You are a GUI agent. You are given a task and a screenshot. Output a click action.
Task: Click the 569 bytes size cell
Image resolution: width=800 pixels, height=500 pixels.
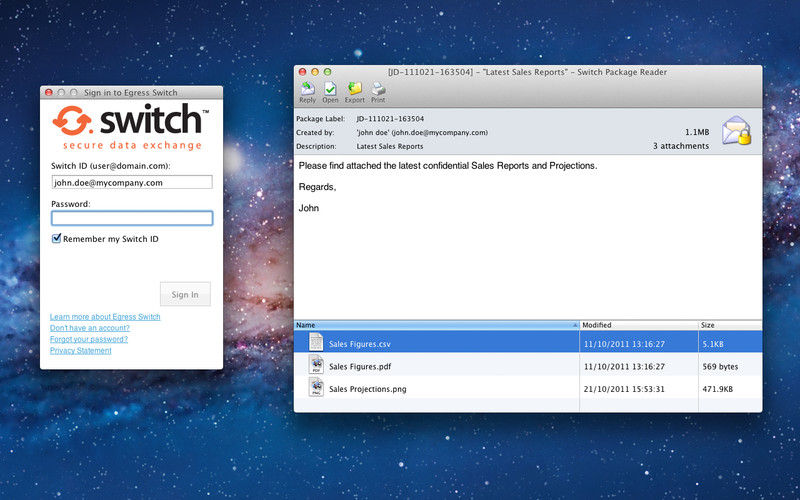[720, 366]
